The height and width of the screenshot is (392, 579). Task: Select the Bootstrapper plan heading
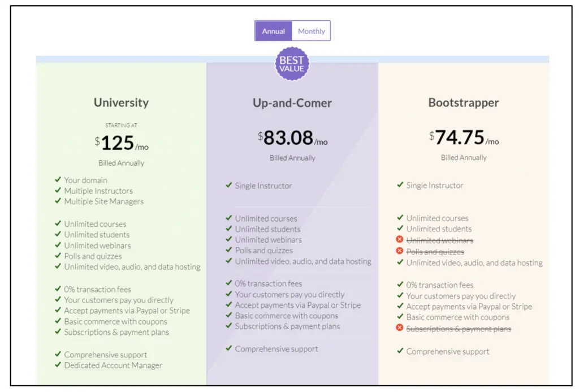(464, 103)
